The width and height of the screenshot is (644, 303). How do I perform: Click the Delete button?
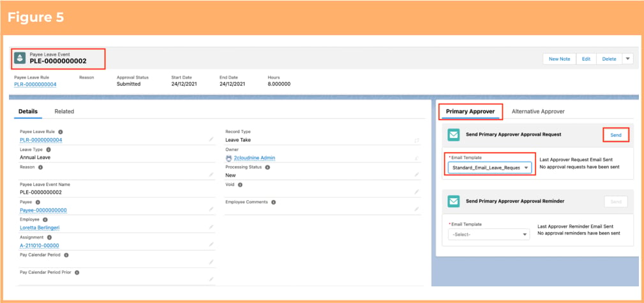pos(609,59)
